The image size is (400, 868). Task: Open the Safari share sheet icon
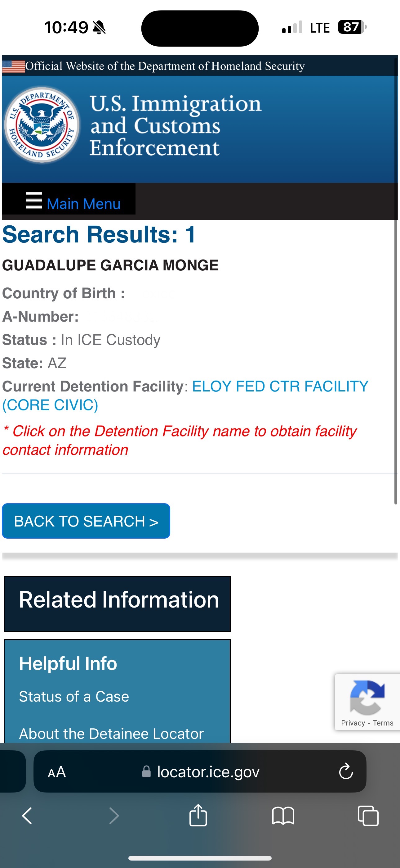point(198,816)
